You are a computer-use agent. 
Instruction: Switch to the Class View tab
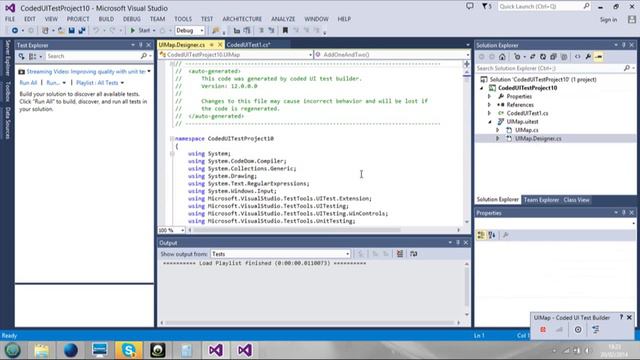click(576, 200)
